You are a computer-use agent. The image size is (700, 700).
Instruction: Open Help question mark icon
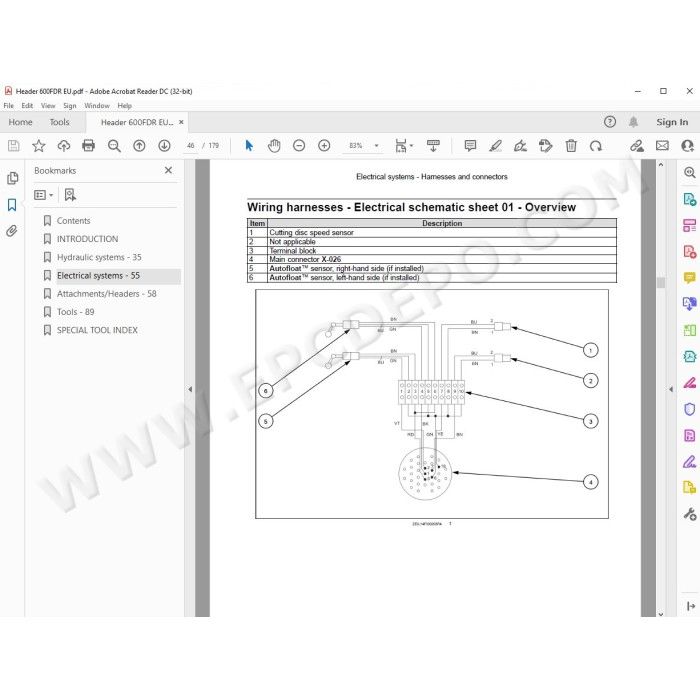pos(610,122)
